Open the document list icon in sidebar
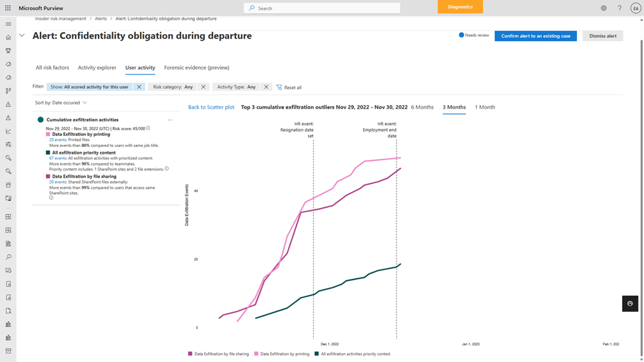 coord(8,243)
